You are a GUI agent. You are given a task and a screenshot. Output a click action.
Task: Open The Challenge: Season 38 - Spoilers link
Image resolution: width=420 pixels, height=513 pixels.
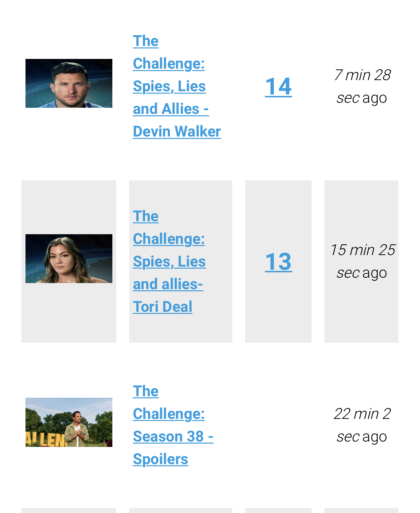click(x=173, y=425)
